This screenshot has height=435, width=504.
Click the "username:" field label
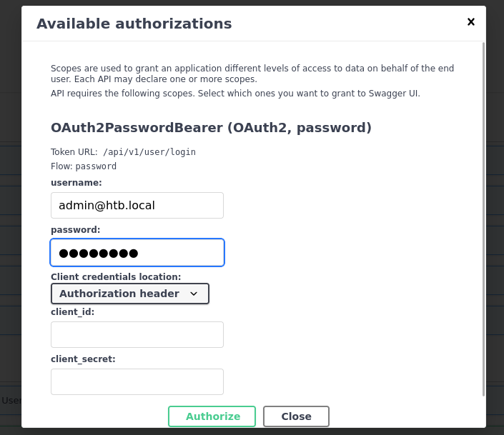pos(76,182)
